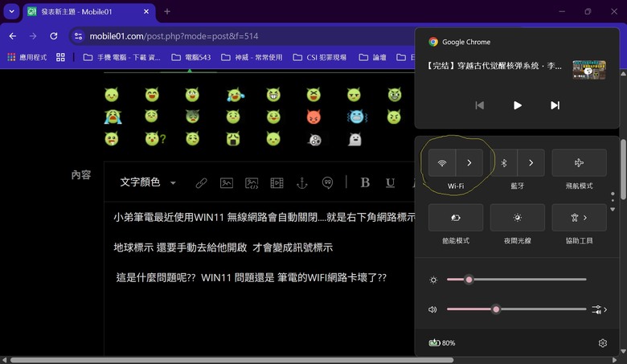Open the CSI 犯罪現場 bookmark folder
Screen dimensions: 627x364
point(319,57)
